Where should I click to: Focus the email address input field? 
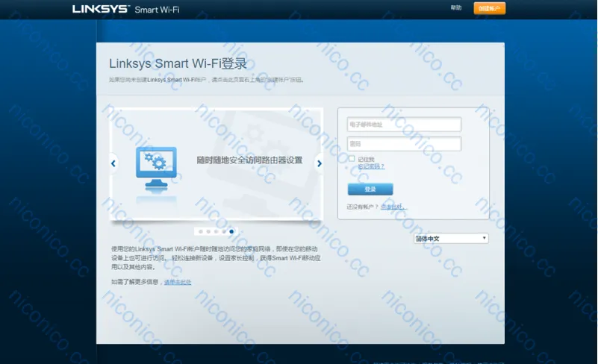[404, 125]
